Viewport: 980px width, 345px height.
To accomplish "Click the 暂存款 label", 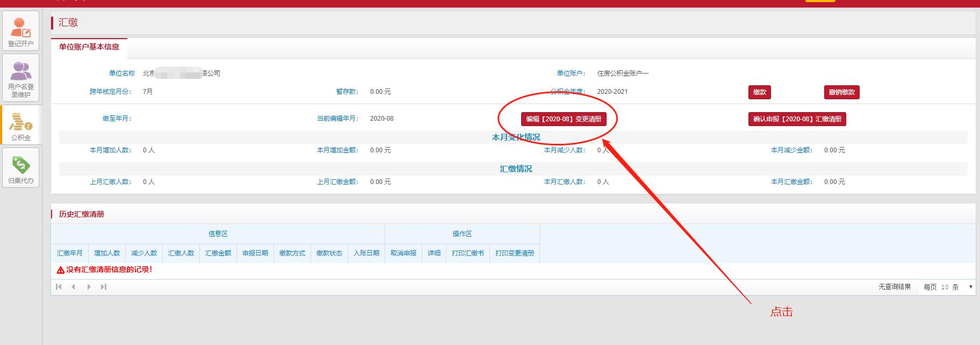I will pos(347,92).
